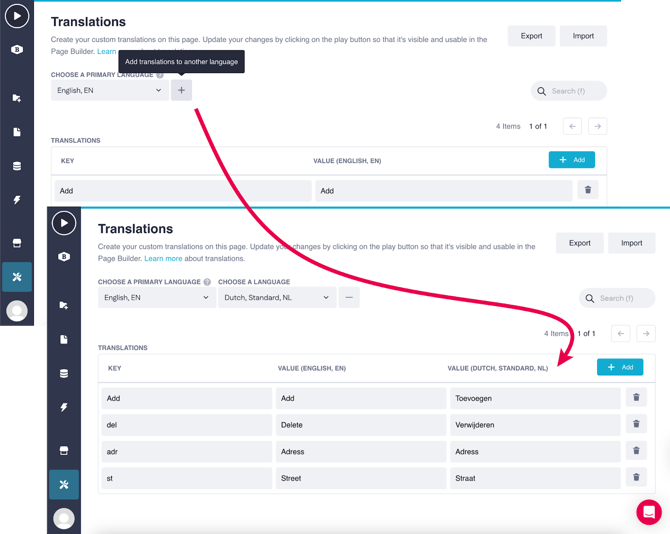Delete the Straat translation row
This screenshot has height=534, width=670.
point(636,478)
